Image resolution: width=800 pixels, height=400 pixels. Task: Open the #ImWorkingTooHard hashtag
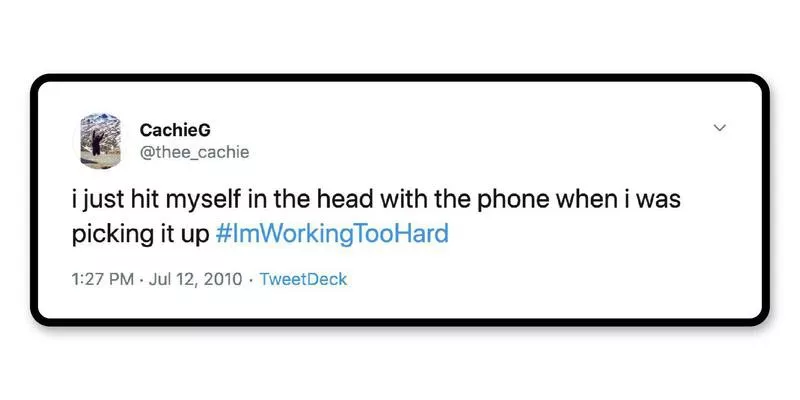click(x=332, y=235)
